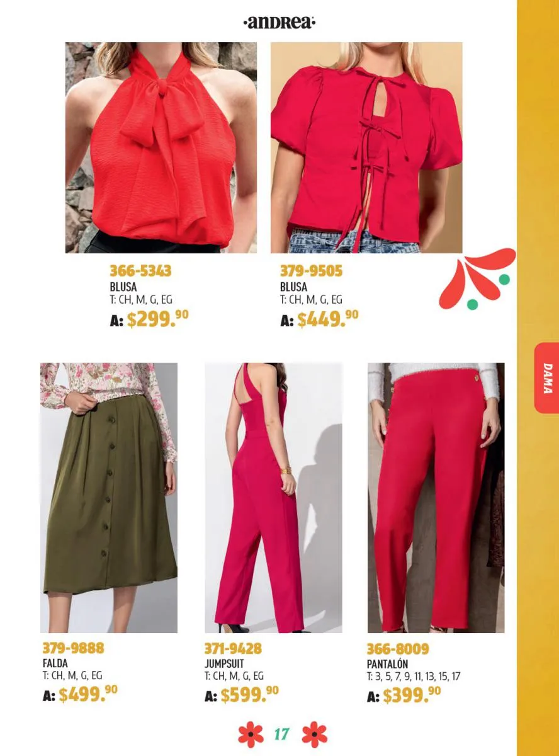Click the pantalón sizes list 3 to 17
This screenshot has height=756, width=559.
pyautogui.click(x=414, y=676)
